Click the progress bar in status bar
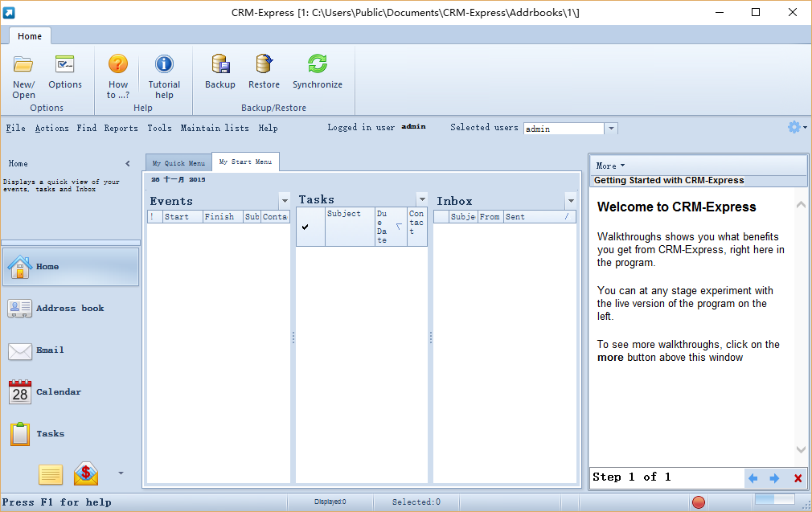Image resolution: width=812 pixels, height=512 pixels. point(775,501)
